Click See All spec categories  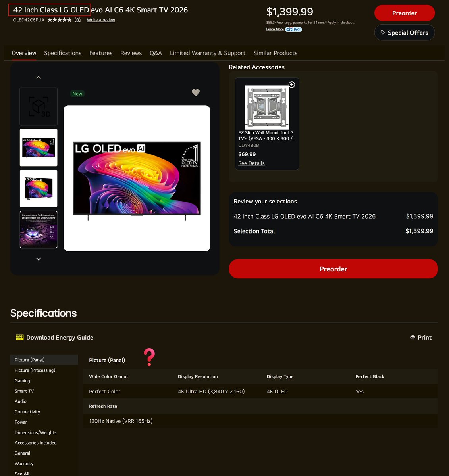[22, 474]
